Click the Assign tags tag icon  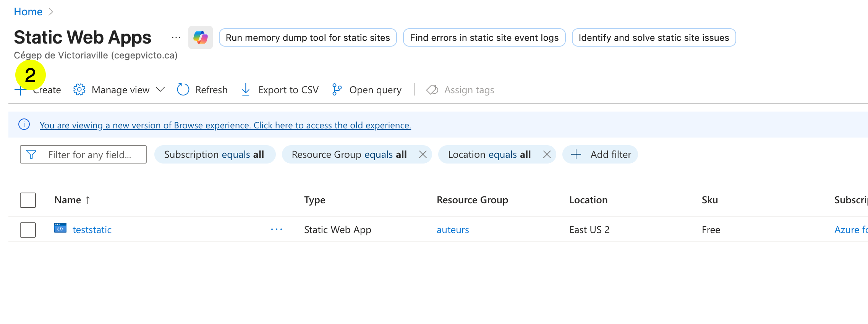tap(432, 90)
